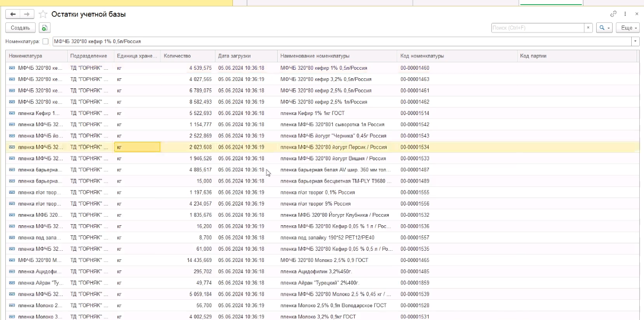
Task: Select code cell 00-00001539
Action: coord(457,294)
